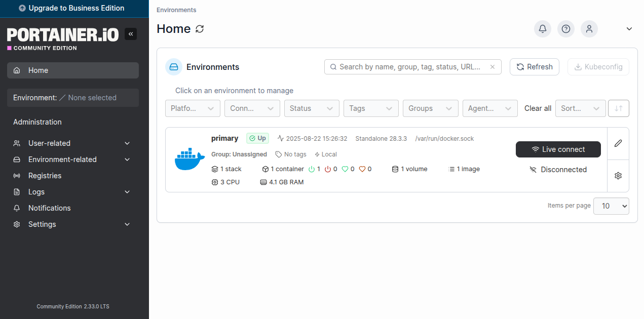Click the CPU chip icon
Image resolution: width=644 pixels, height=319 pixels.
click(x=215, y=182)
